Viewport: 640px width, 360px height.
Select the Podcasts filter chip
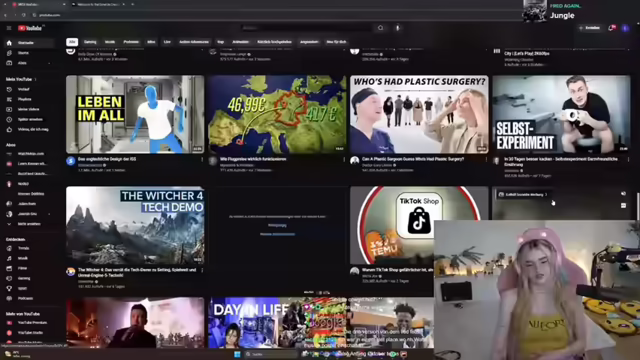131,42
